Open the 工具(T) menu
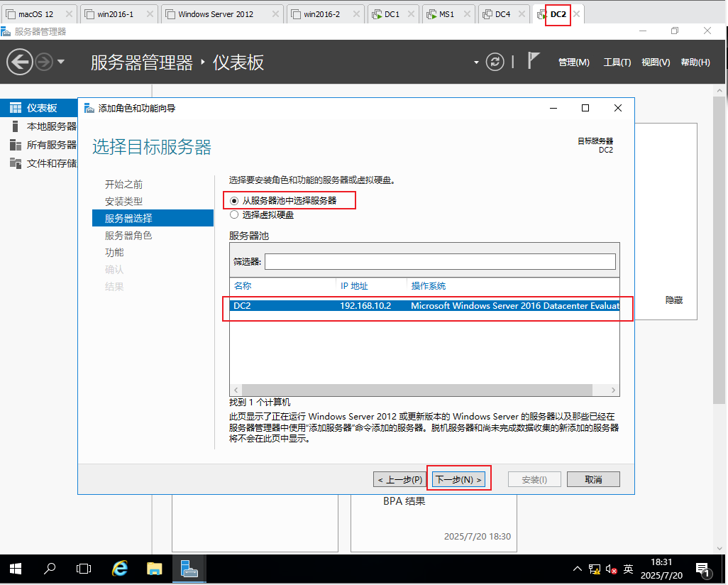728x585 pixels. (617, 62)
